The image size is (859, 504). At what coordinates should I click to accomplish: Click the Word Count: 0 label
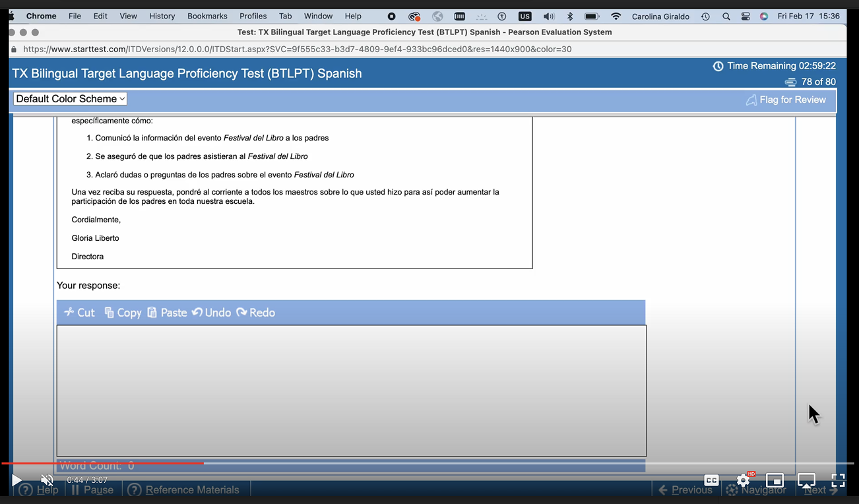pyautogui.click(x=97, y=466)
